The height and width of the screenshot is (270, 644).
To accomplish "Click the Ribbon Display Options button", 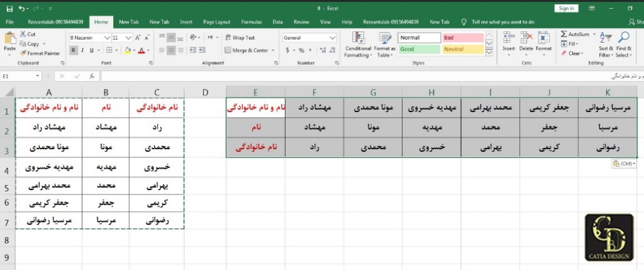I will point(592,9).
